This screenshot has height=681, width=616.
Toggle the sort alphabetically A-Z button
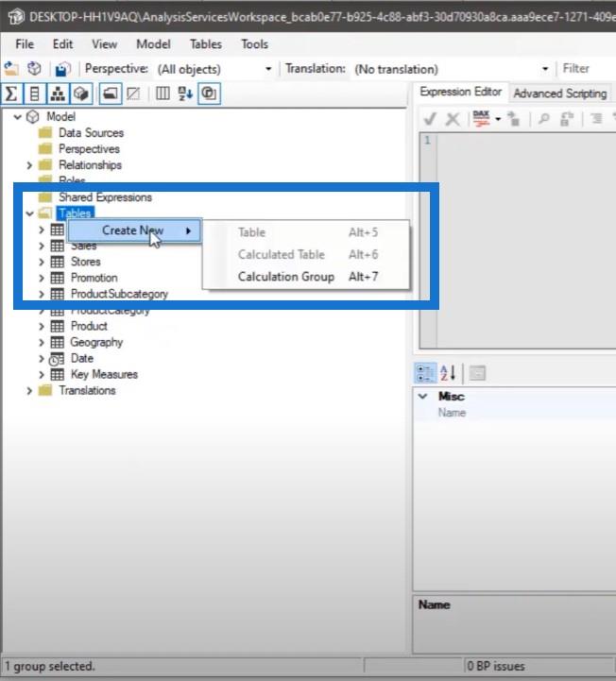(185, 94)
